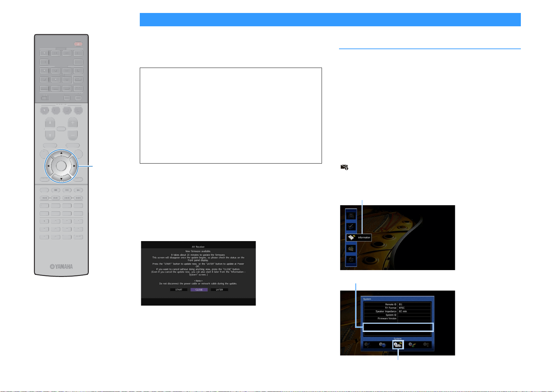
Task: Click the round center enter key on remote
Action: pyautogui.click(x=61, y=166)
